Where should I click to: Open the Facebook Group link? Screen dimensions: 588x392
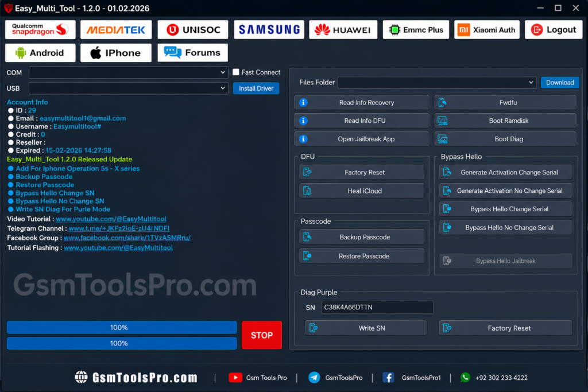point(127,238)
